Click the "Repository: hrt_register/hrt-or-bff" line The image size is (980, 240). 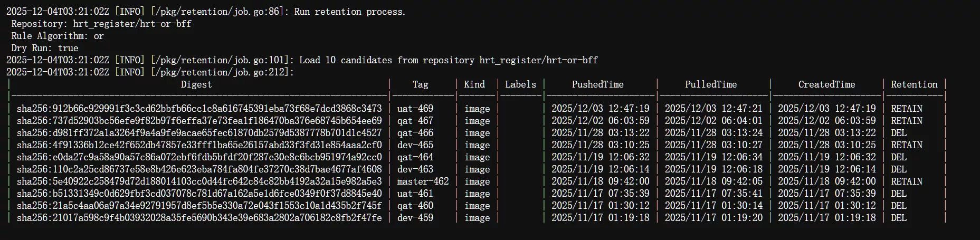[x=101, y=24]
